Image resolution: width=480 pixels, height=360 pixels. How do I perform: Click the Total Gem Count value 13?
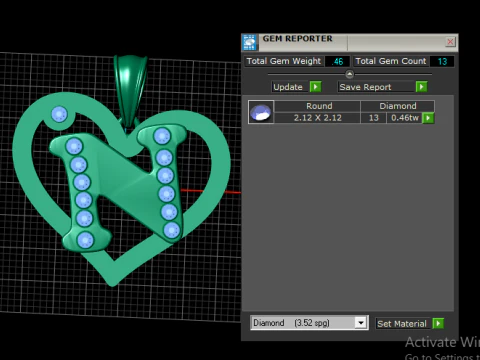pyautogui.click(x=442, y=61)
